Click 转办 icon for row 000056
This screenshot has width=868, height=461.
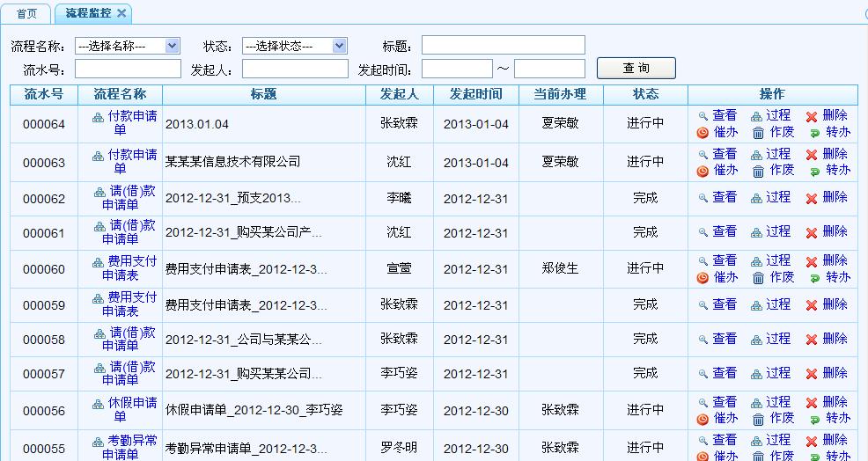[x=814, y=420]
